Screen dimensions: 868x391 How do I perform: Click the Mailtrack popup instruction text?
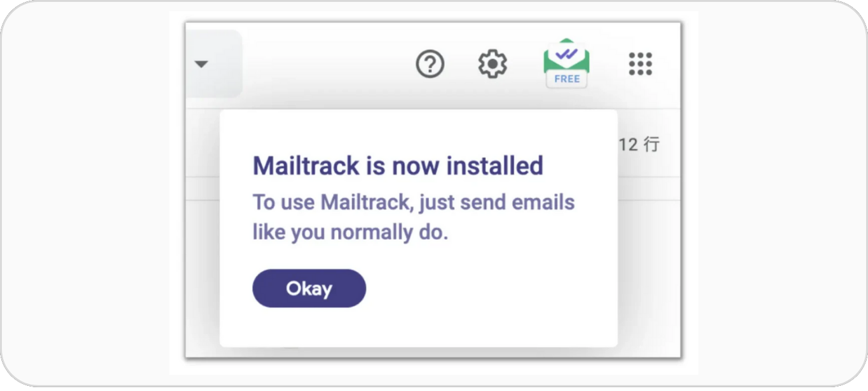point(414,216)
